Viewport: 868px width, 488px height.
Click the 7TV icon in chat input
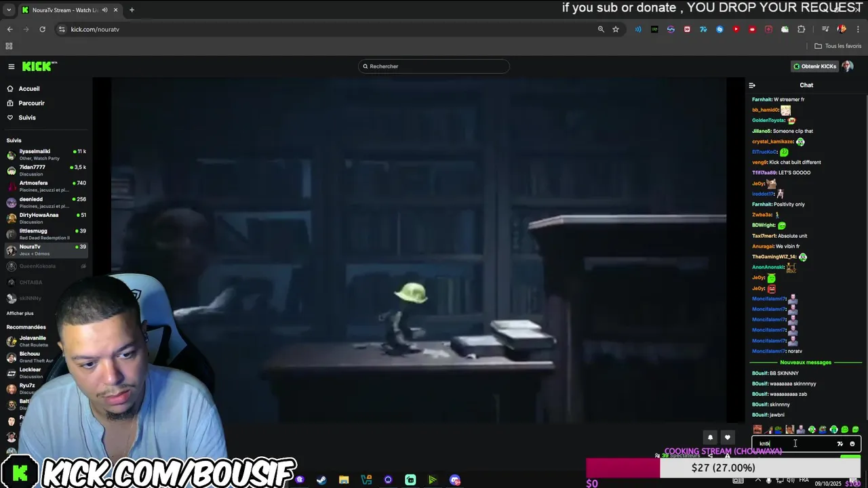(840, 444)
